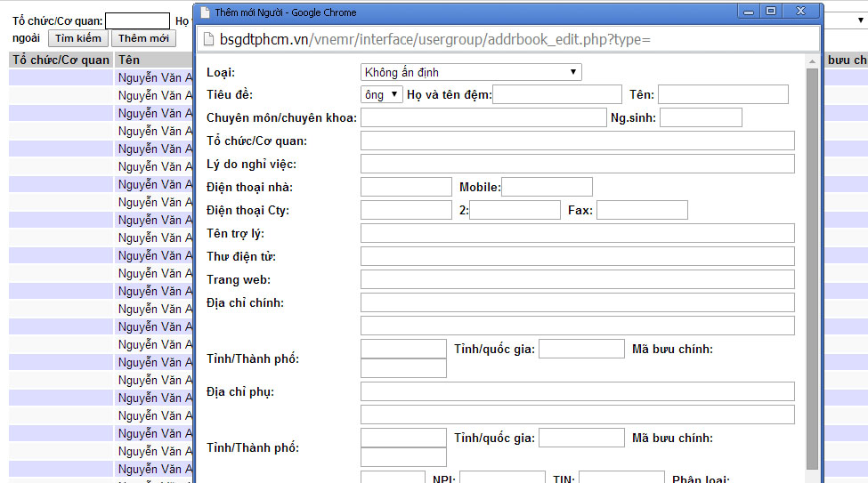
Task: Click Tỉnh/quốc gia field under Địa chỉ phụ
Action: [582, 438]
